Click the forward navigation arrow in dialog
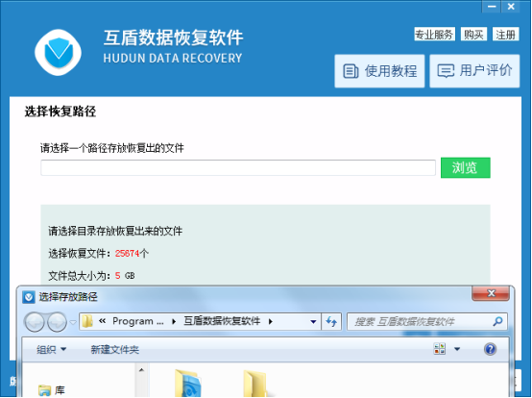 [57, 322]
